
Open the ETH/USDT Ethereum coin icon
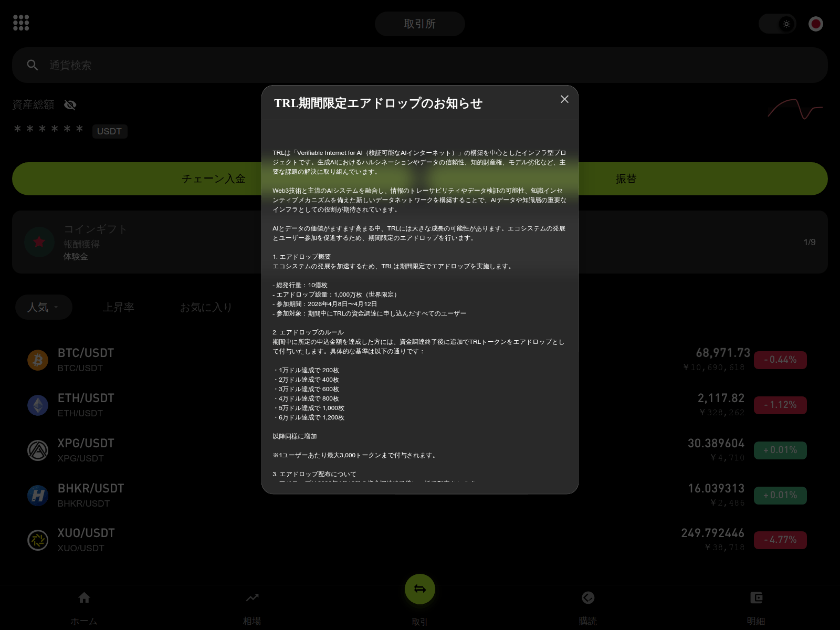38,405
